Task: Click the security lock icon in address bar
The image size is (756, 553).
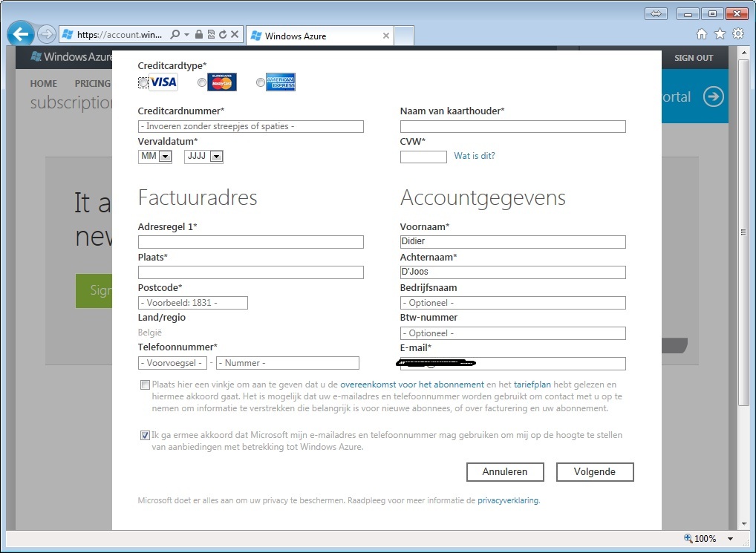Action: pyautogui.click(x=199, y=34)
